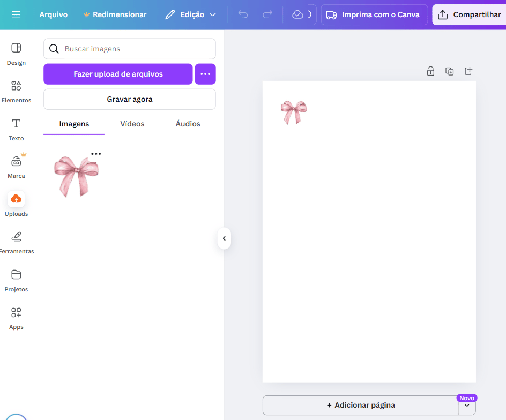Open the Texto sidebar panel
Image resolution: width=506 pixels, height=420 pixels.
(16, 129)
